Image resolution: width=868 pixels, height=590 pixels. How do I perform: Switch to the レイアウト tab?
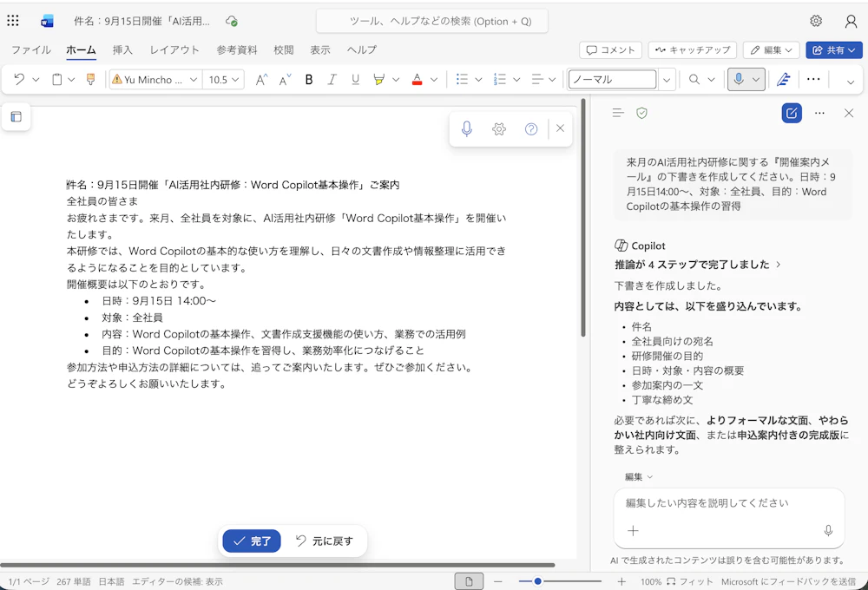(x=174, y=49)
